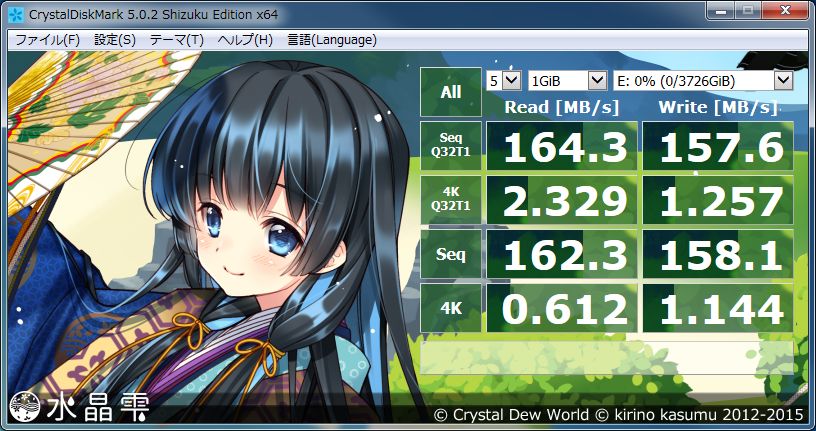Open the ヘルプ(H) menu
Image resolution: width=816 pixels, height=431 pixels.
(x=245, y=40)
